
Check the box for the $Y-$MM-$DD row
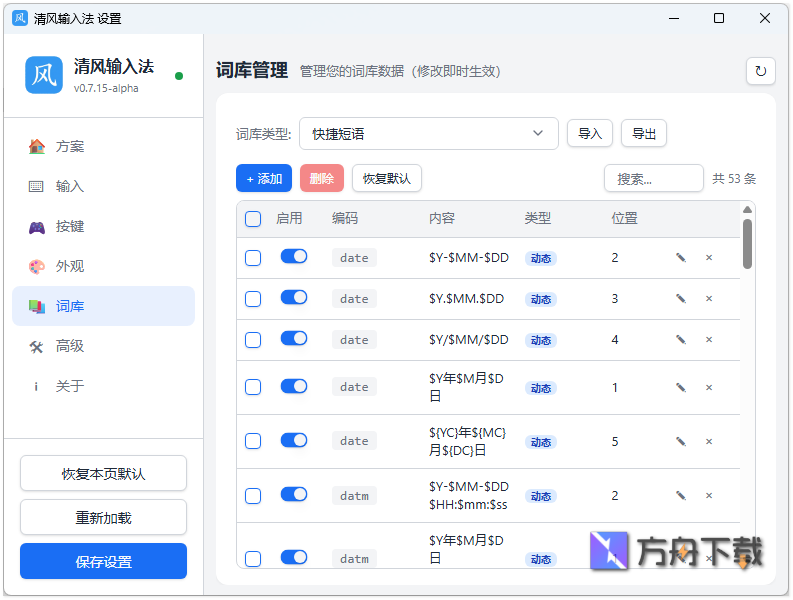pos(253,258)
